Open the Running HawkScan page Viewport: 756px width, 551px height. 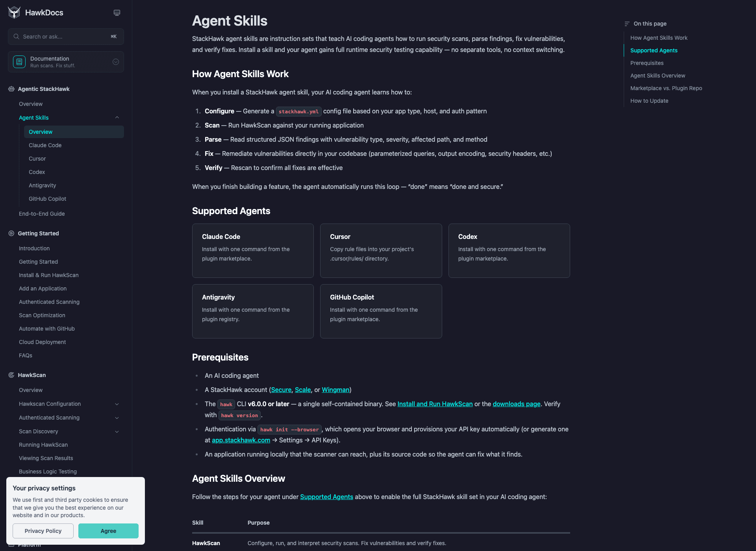coord(43,445)
